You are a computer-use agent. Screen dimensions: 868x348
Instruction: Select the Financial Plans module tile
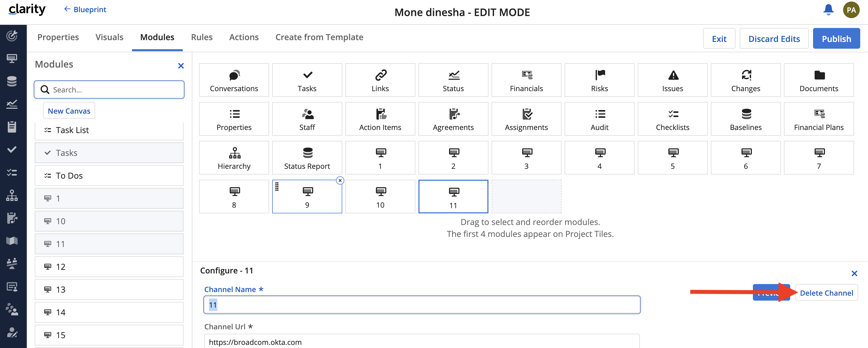[x=818, y=119]
